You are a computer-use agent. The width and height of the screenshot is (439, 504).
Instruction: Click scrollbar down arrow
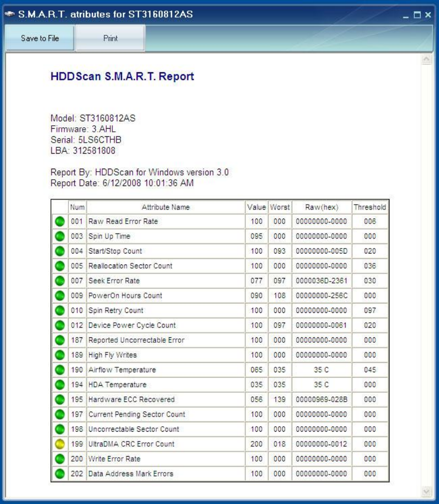tap(427, 491)
